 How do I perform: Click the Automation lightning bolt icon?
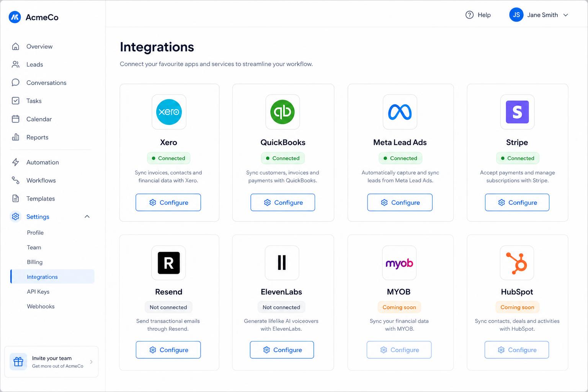click(16, 162)
